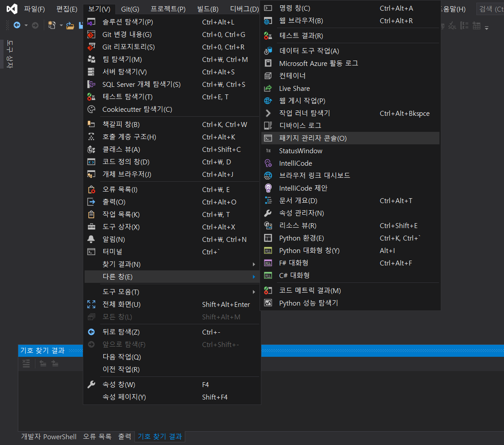Open toolbar overflow options dropdown
The width and height of the screenshot is (504, 445).
487,28
